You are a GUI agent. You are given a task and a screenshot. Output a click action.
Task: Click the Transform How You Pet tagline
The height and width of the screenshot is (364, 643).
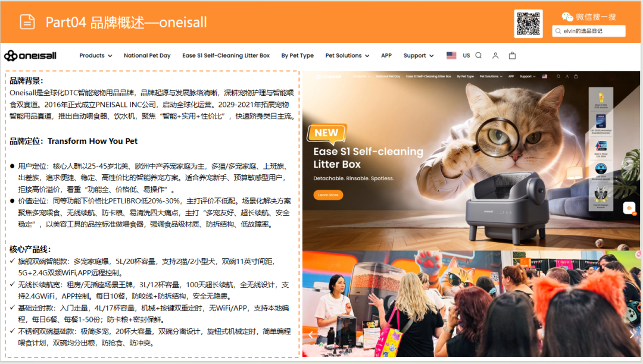93,142
